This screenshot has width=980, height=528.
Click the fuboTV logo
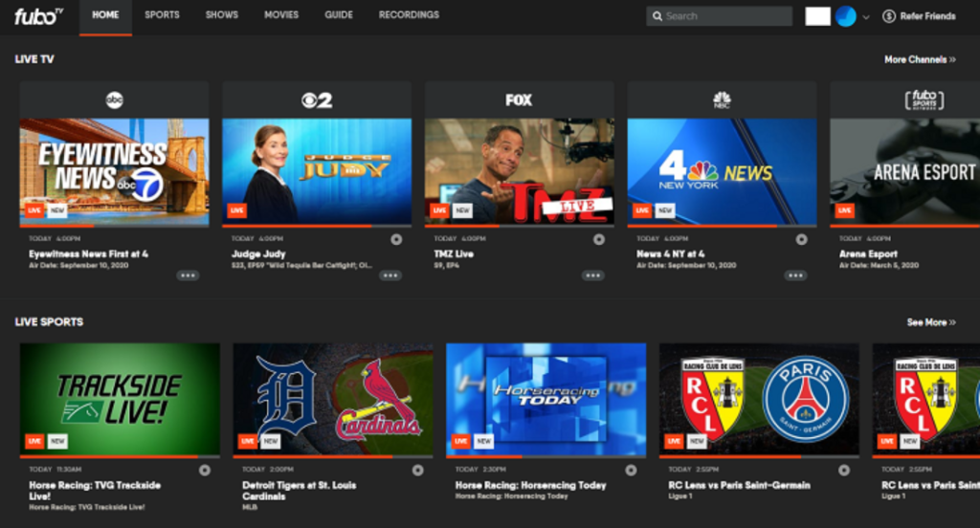click(x=38, y=15)
